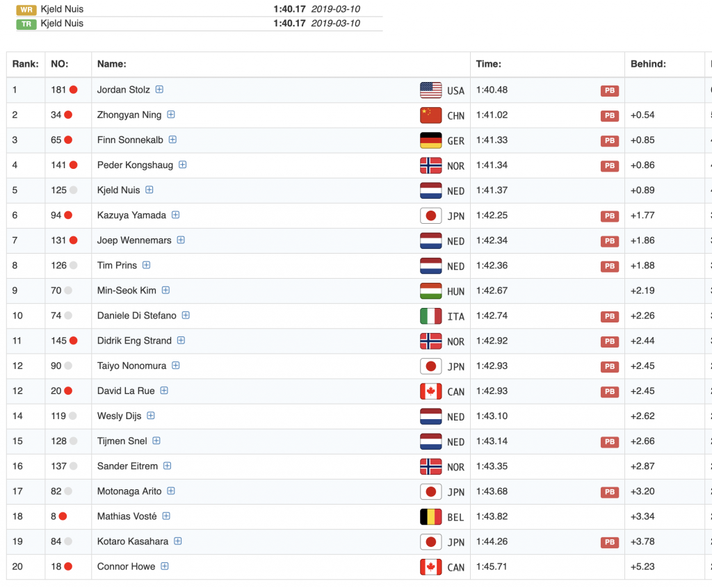712x588 pixels.
Task: Click the Hungarian flag for Min-Seok Kim
Action: 430,291
